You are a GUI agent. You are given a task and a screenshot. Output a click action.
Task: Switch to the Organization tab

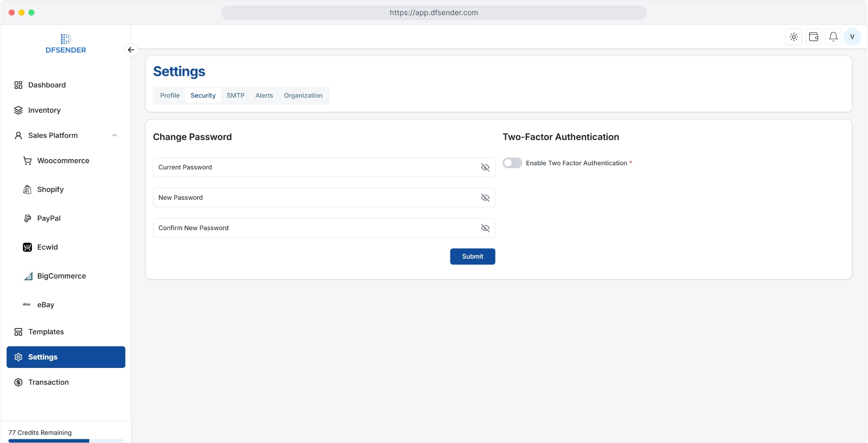(x=303, y=96)
